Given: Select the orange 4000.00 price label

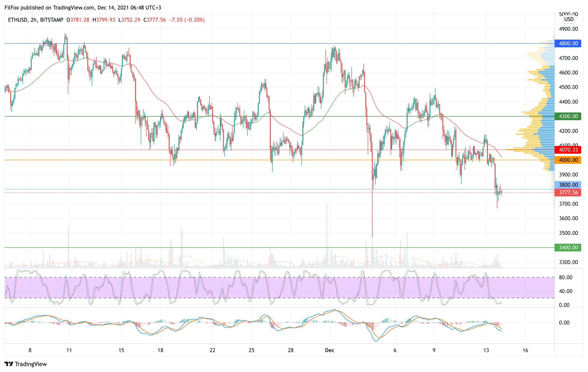Looking at the screenshot, I should pyautogui.click(x=568, y=160).
